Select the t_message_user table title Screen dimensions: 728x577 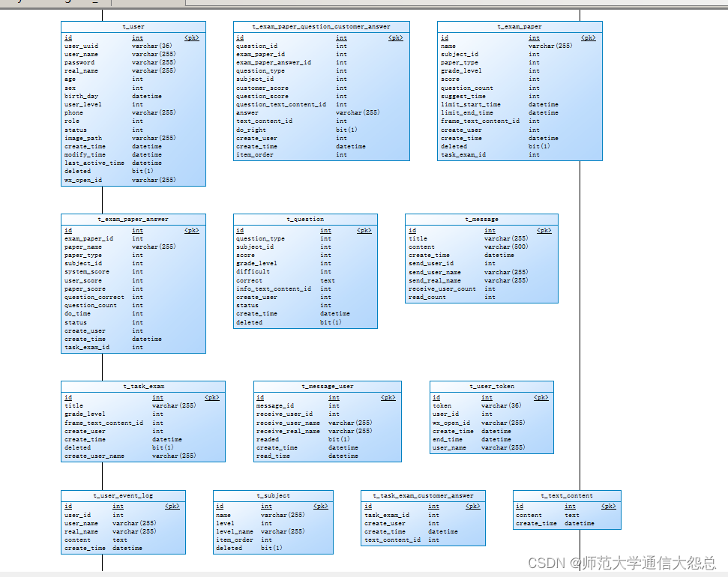[x=328, y=386]
